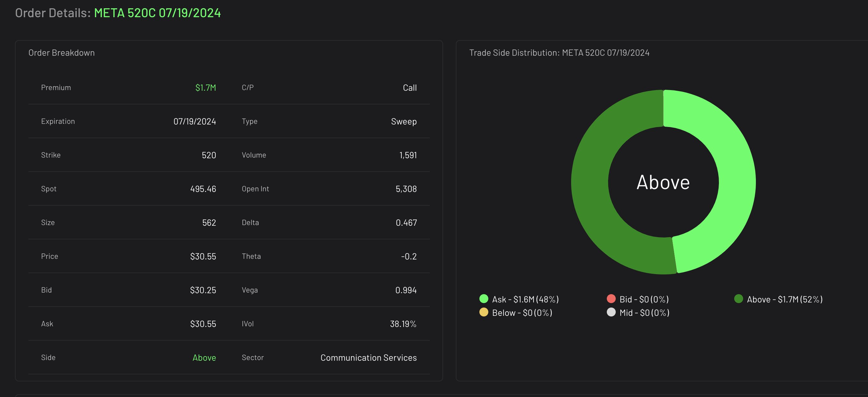Image resolution: width=868 pixels, height=397 pixels.
Task: Click the Ask - $1.6M (48%) legend label
Action: click(x=525, y=299)
